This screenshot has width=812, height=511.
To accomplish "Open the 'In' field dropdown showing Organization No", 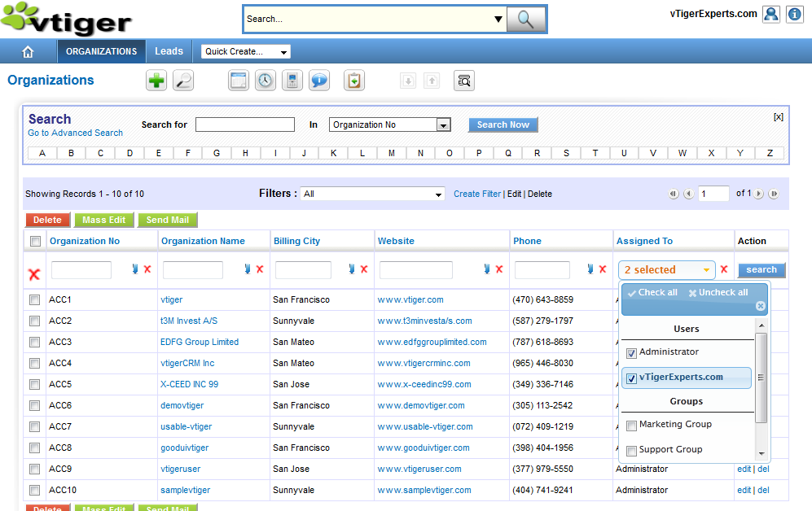I will point(390,124).
